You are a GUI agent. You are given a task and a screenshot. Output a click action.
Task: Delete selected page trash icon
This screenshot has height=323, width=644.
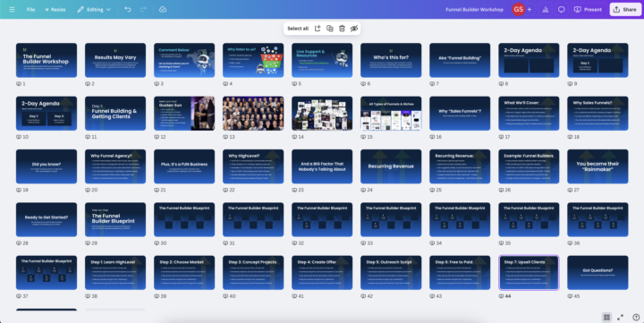point(342,29)
